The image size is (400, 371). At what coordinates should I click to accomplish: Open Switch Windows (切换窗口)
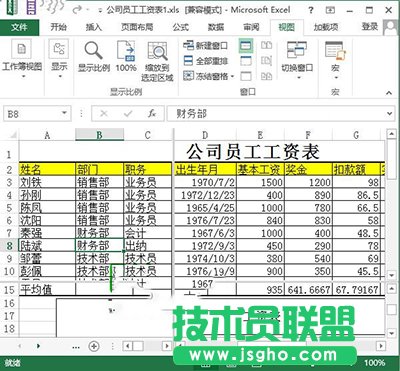(x=297, y=59)
